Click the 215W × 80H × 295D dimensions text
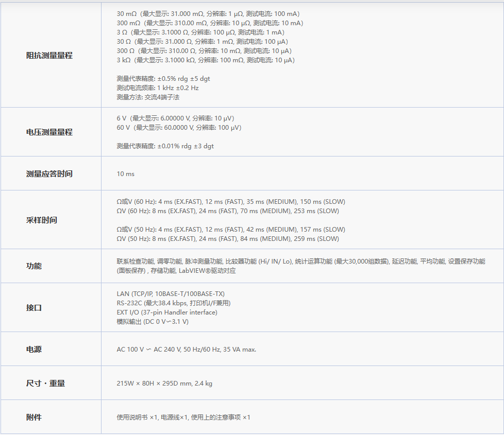 (x=164, y=384)
